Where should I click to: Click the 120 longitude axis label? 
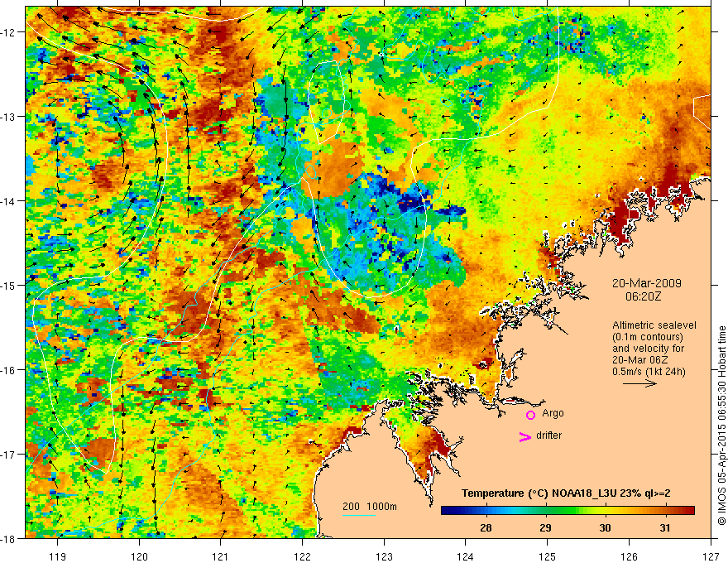click(x=139, y=556)
